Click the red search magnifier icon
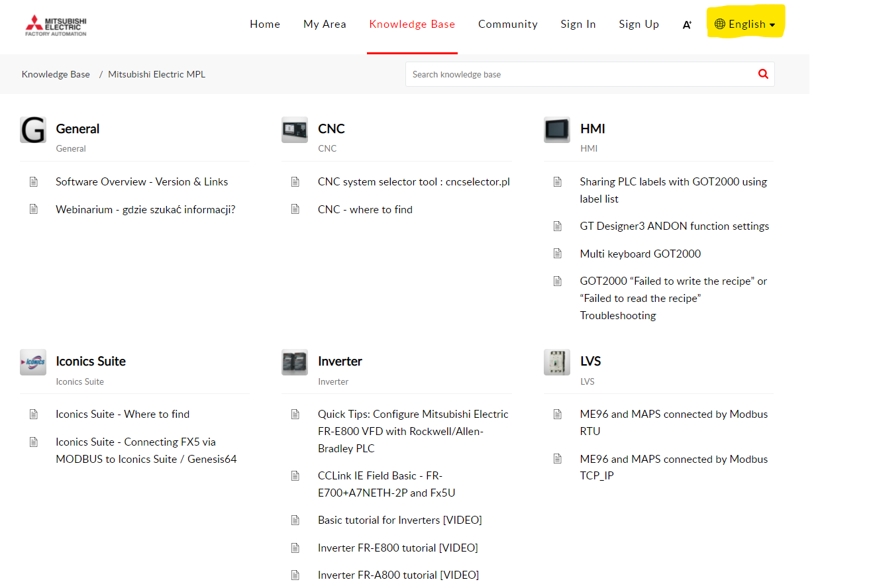869x588 pixels. tap(763, 74)
